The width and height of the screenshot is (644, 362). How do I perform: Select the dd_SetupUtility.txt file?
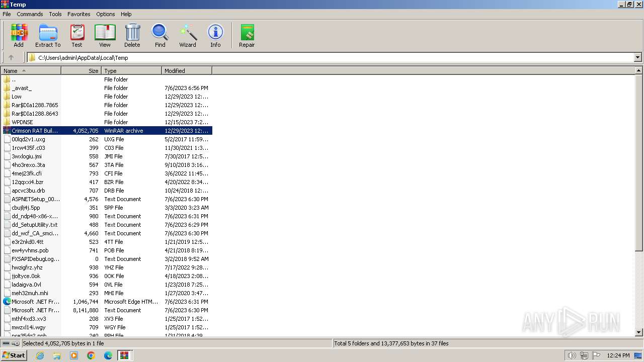[x=107, y=225]
